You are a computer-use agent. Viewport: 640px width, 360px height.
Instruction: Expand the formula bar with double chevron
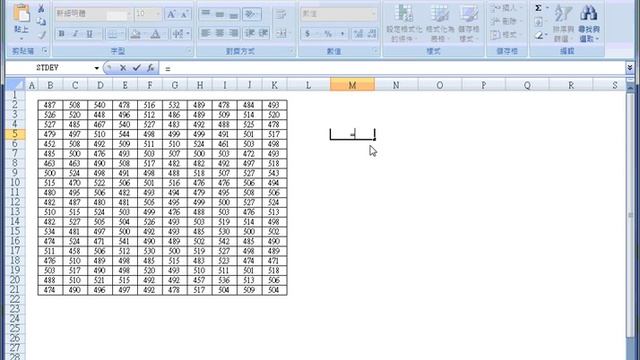coord(630,68)
